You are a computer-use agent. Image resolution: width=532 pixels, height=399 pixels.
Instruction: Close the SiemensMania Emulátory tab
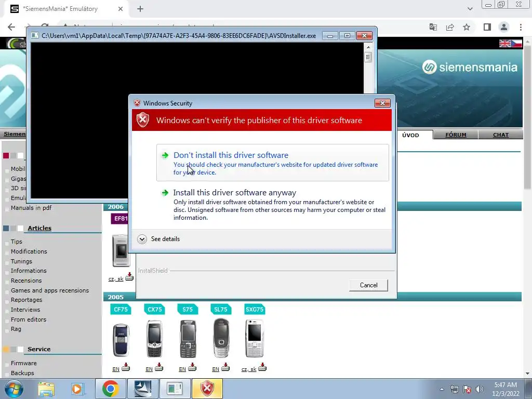[121, 9]
